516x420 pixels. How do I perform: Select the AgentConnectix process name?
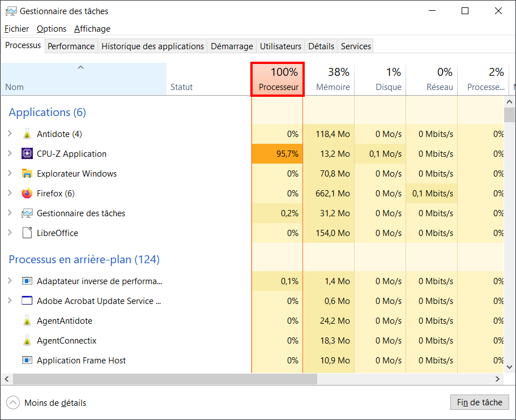(x=66, y=340)
